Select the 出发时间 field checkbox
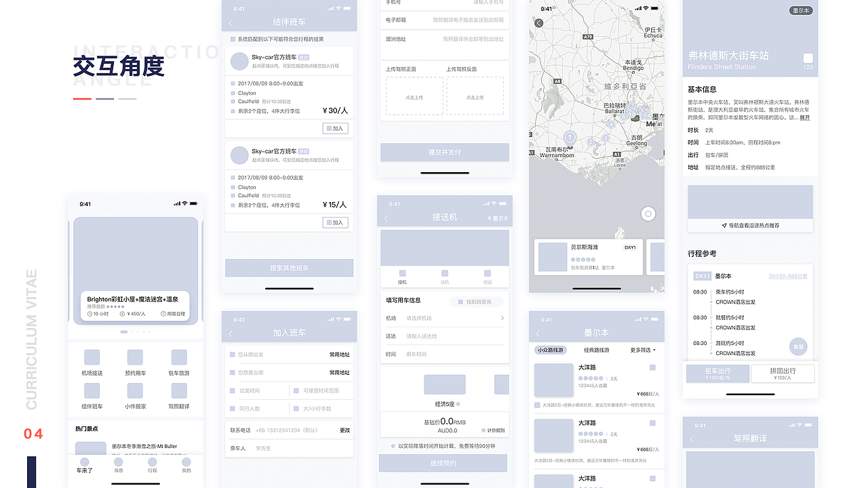Viewport: 868px width, 488px height. pyautogui.click(x=233, y=391)
